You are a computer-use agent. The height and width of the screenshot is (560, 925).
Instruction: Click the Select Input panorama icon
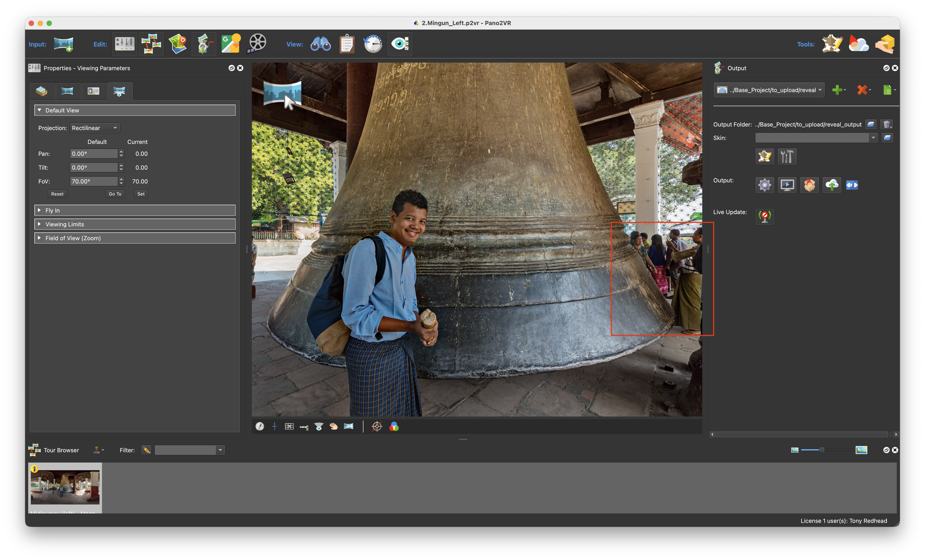pos(63,44)
